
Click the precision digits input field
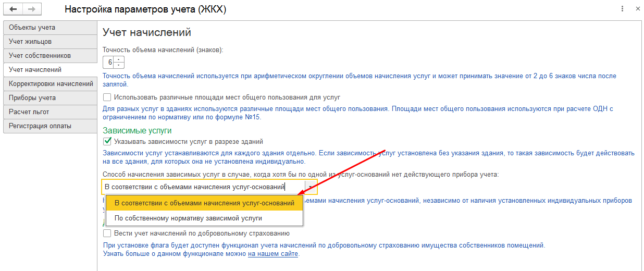click(109, 63)
